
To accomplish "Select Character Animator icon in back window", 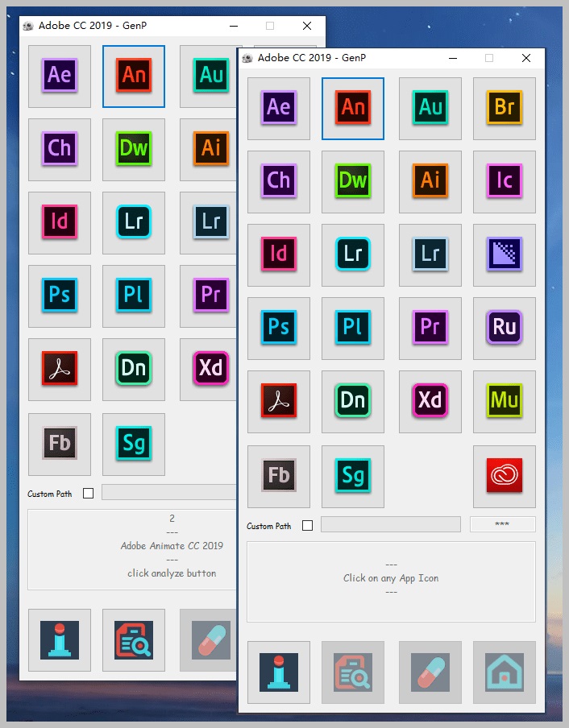I will tap(60, 150).
